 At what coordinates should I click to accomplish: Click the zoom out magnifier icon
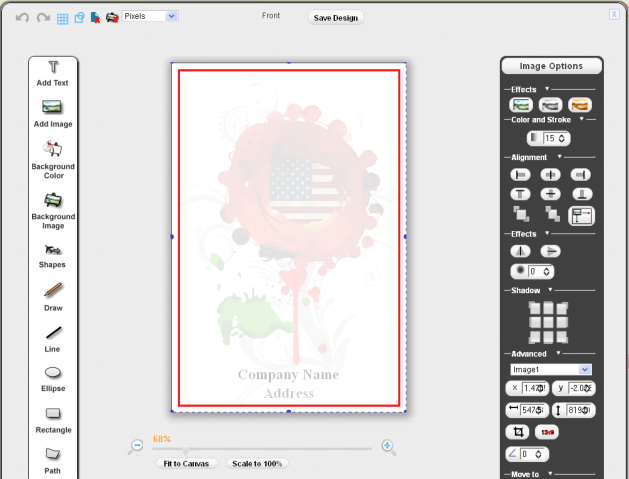point(136,446)
